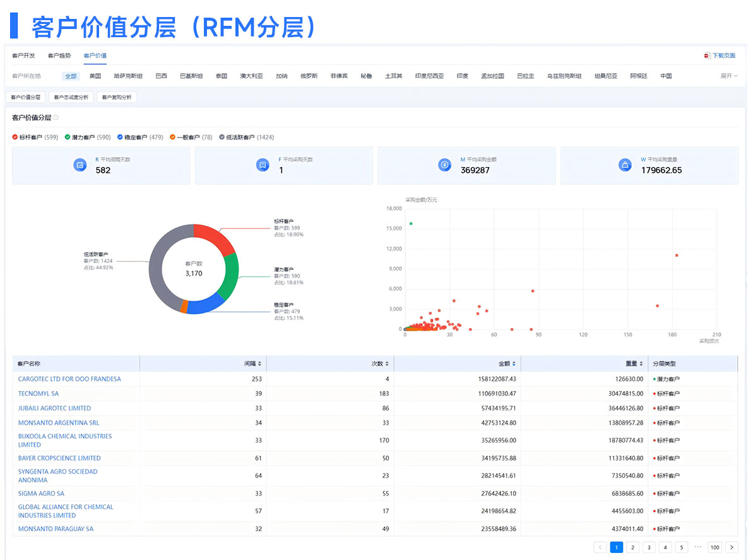
Task: Click 客户名称 column header
Action: (76, 364)
